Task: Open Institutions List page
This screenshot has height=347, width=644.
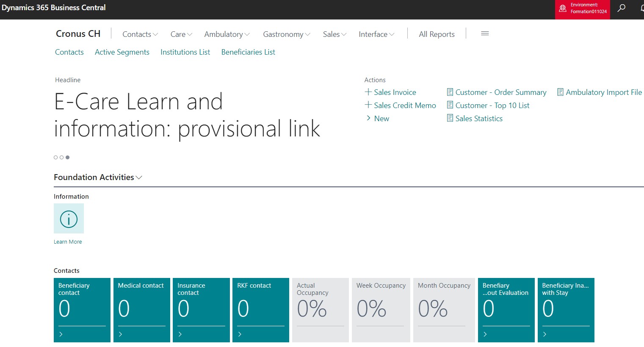Action: point(185,52)
